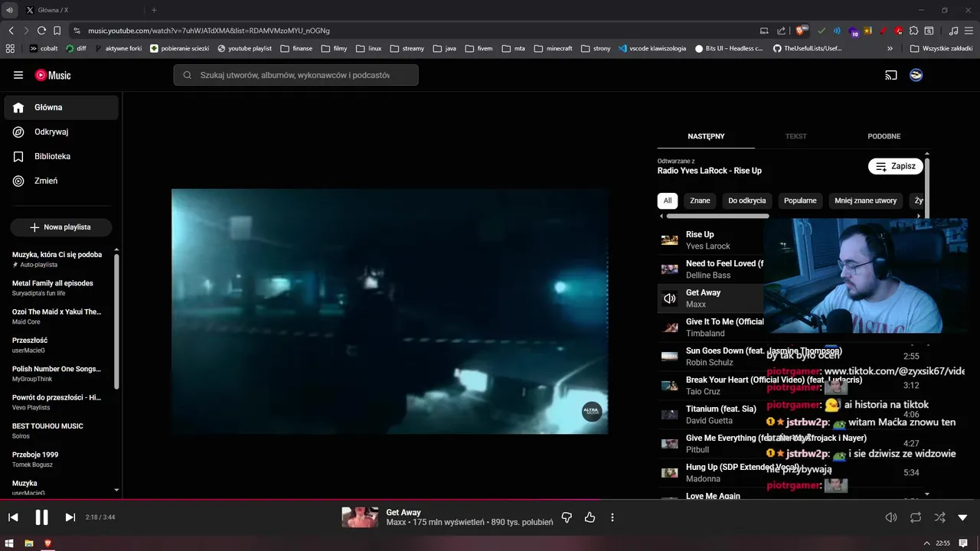Select the Znane filter chip

pos(700,201)
